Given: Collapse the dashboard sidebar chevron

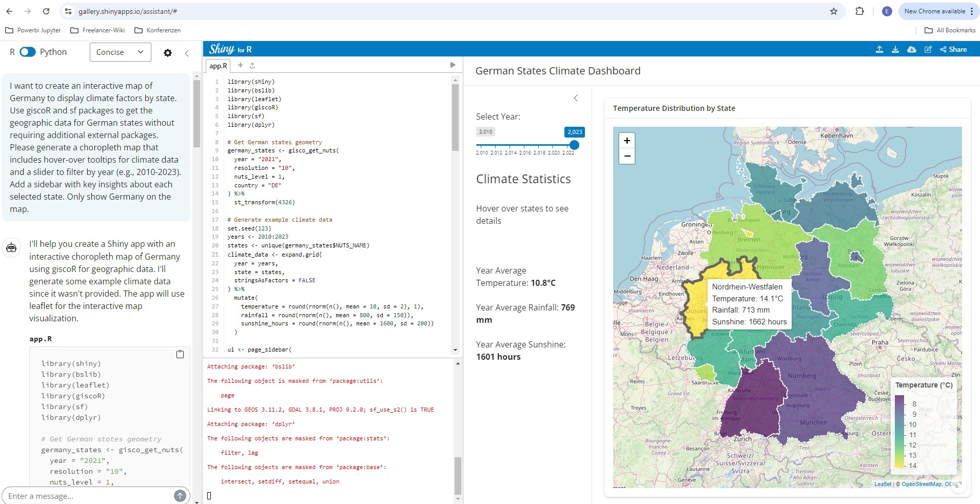Looking at the screenshot, I should (576, 98).
